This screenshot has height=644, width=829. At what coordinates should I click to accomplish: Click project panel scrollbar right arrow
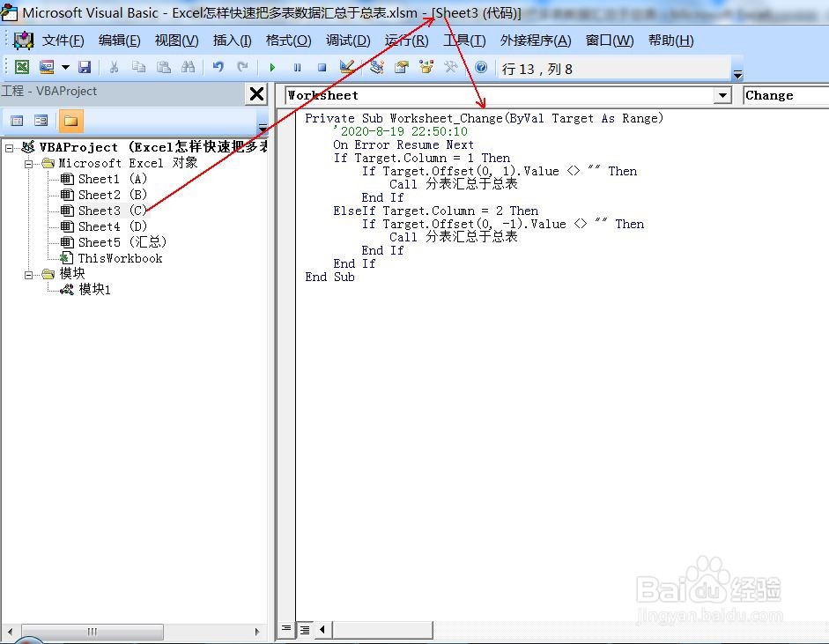point(257,632)
